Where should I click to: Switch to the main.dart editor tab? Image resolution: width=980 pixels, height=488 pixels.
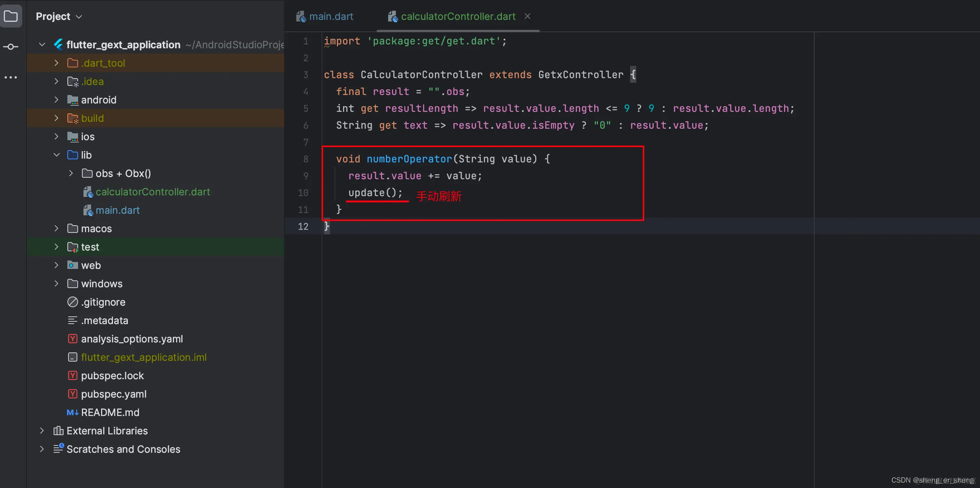point(331,16)
